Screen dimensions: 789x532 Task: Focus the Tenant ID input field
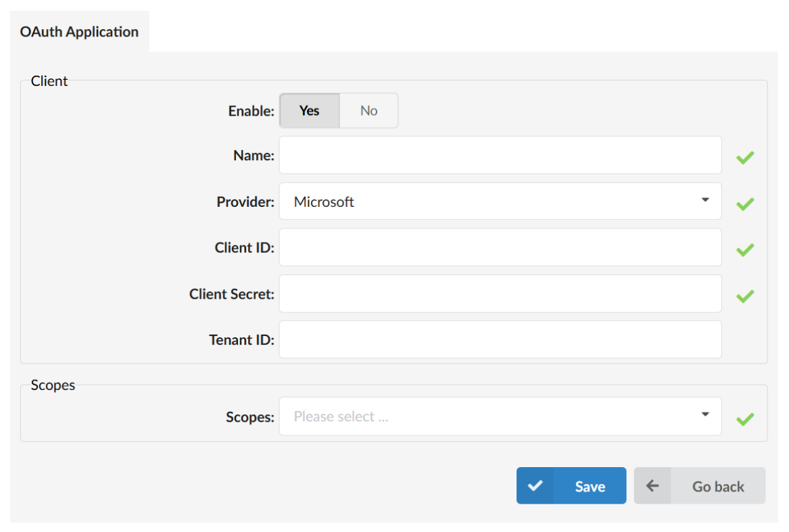click(500, 340)
